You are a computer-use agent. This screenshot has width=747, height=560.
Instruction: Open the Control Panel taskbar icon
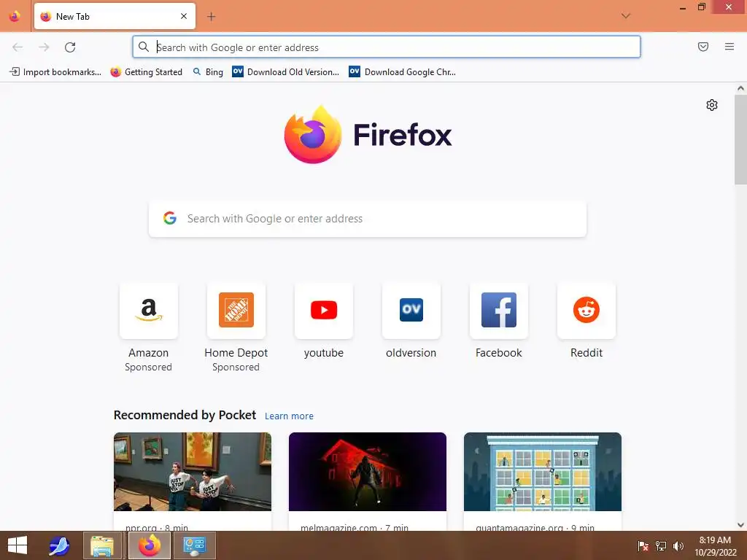coord(194,545)
